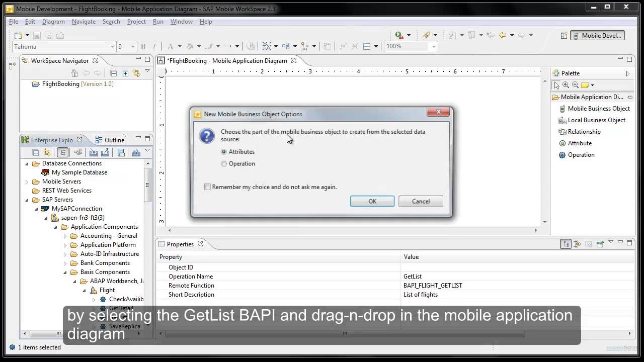Click the Mobile Devel... perspective button

(x=598, y=36)
